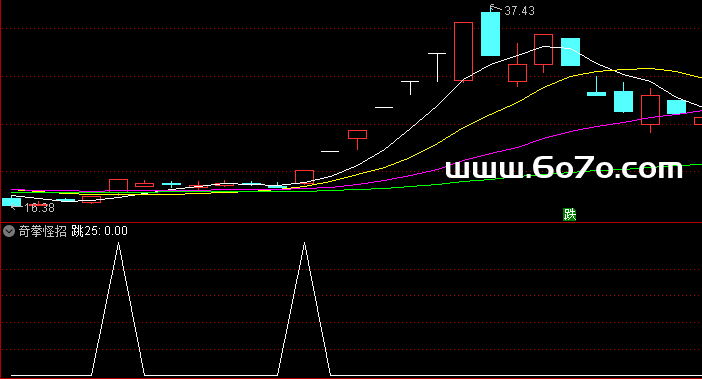Click the tall cyan candle at the peak

490,34
